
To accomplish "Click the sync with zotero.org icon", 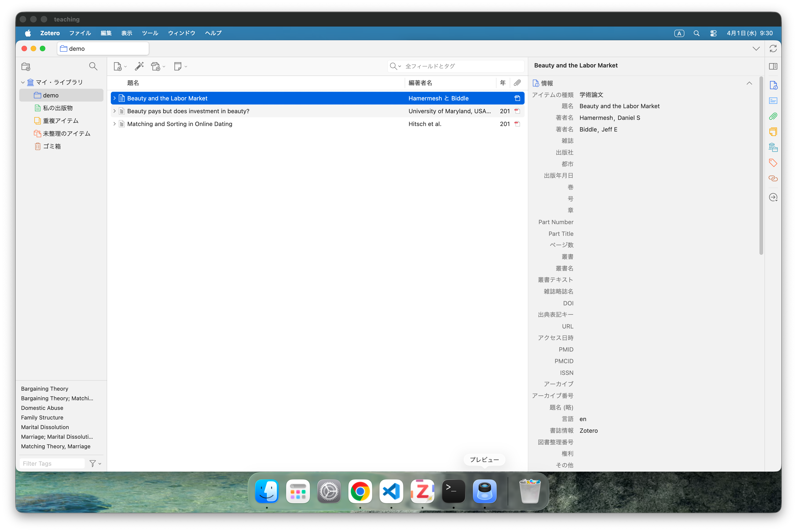I will click(x=773, y=48).
